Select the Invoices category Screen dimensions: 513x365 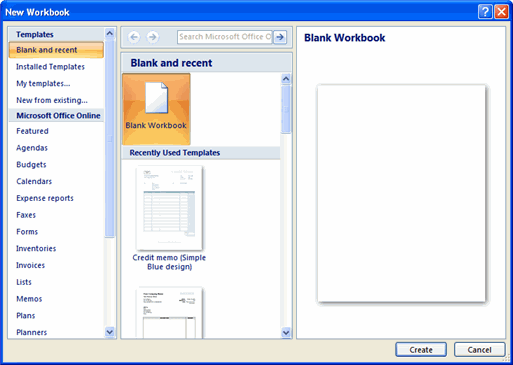tap(30, 265)
